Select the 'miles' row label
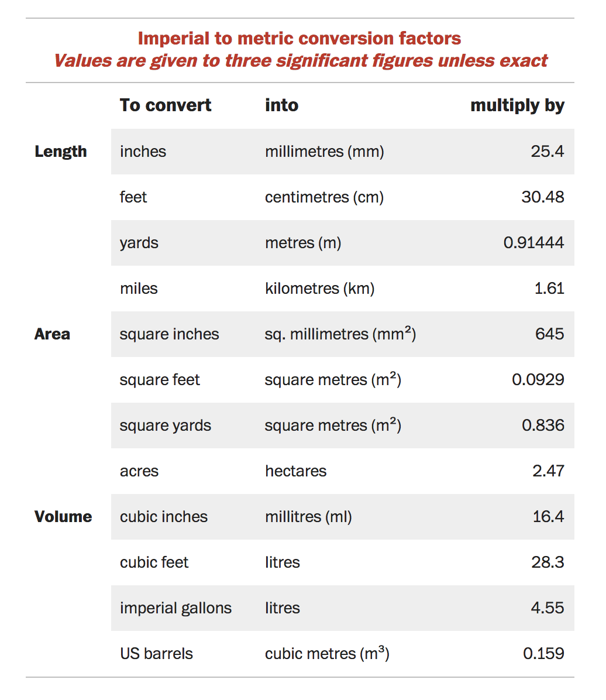The image size is (606, 700). pos(139,289)
